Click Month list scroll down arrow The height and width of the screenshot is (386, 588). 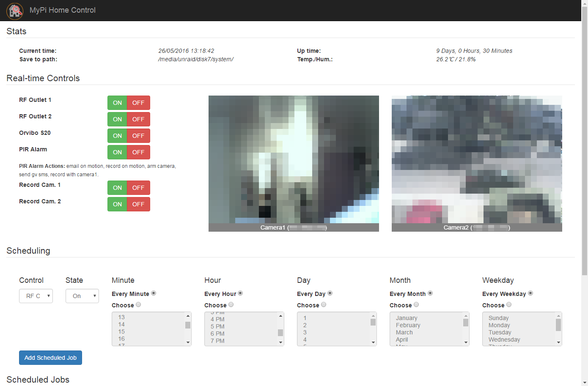point(466,342)
